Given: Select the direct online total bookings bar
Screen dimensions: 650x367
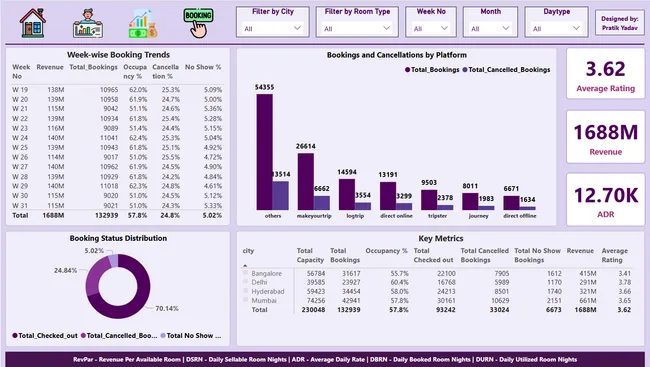Looking at the screenshot, I should [388, 196].
